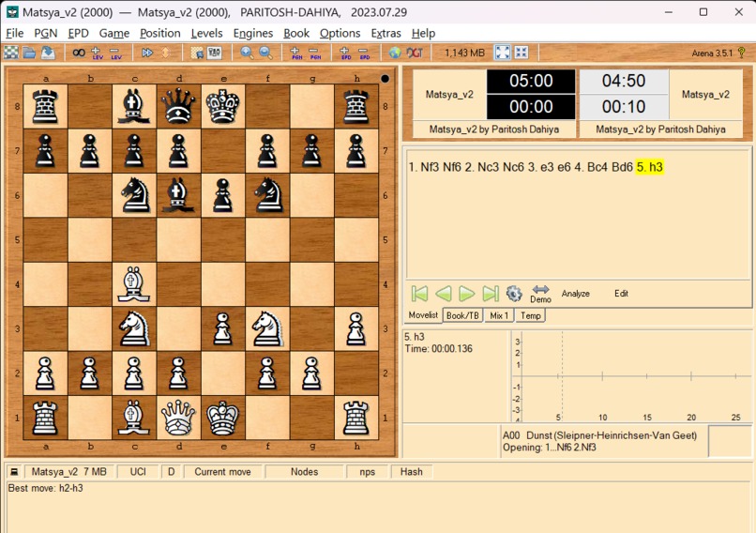Viewport: 756px width, 533px height.
Task: Toggle Demo mode button
Action: [540, 294]
